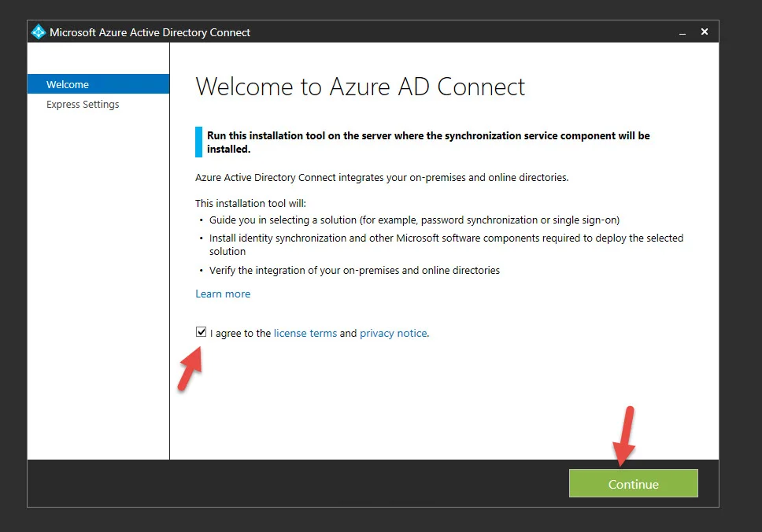Uncheck the license agreement checkbox
The height and width of the screenshot is (532, 762).
(201, 332)
